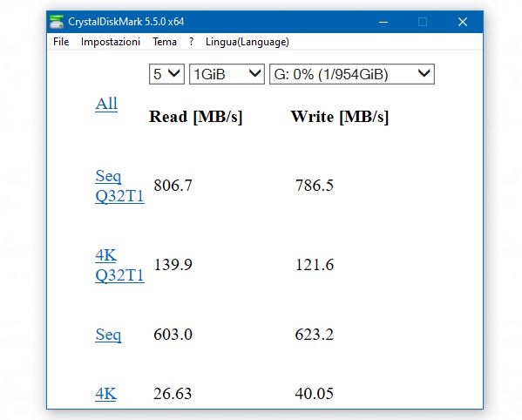Viewport: 522px width, 420px height.
Task: Minimize the CrystalDiskMark window
Action: [x=383, y=22]
